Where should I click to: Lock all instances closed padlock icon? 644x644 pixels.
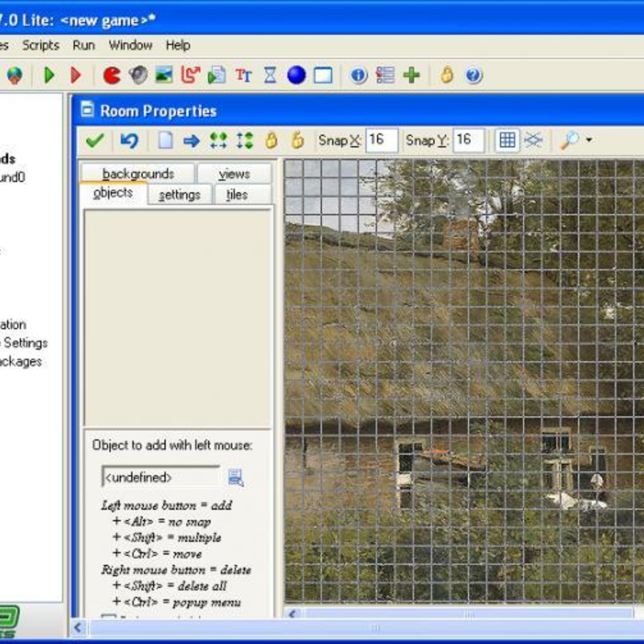(x=271, y=140)
